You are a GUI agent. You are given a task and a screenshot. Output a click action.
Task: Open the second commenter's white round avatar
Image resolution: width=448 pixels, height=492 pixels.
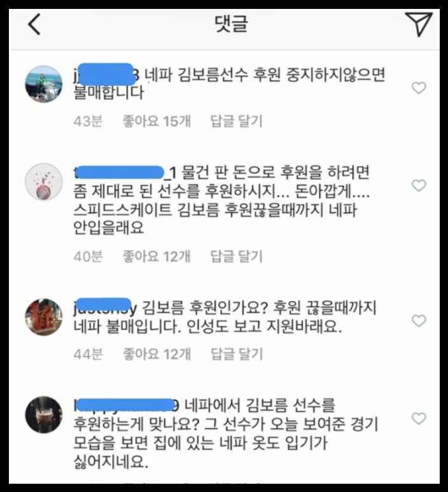[x=44, y=181]
